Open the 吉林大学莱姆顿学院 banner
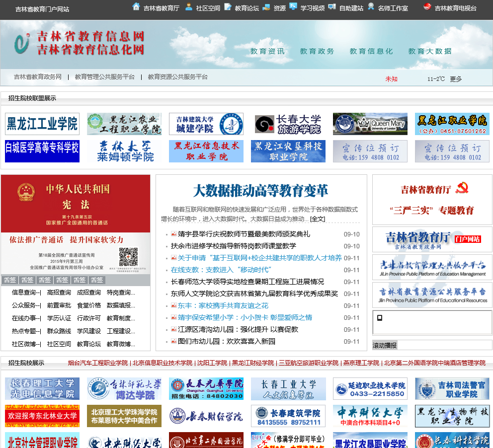This screenshot has width=493, height=448. [x=124, y=151]
